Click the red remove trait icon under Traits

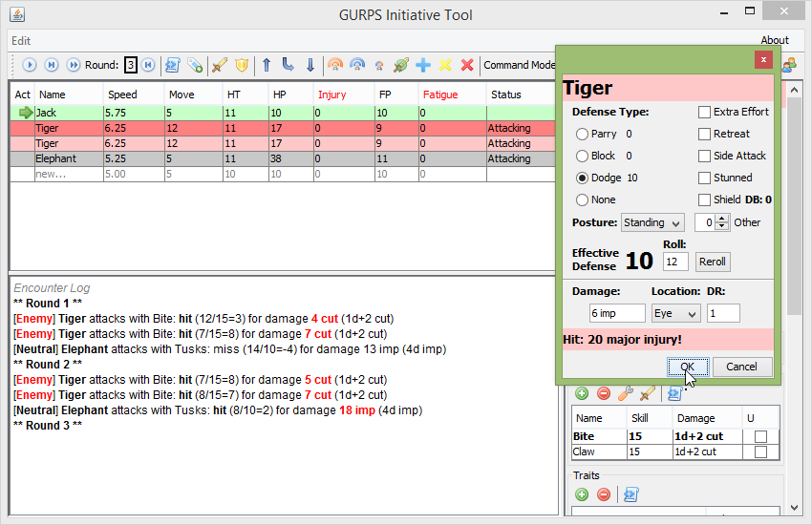(x=604, y=495)
